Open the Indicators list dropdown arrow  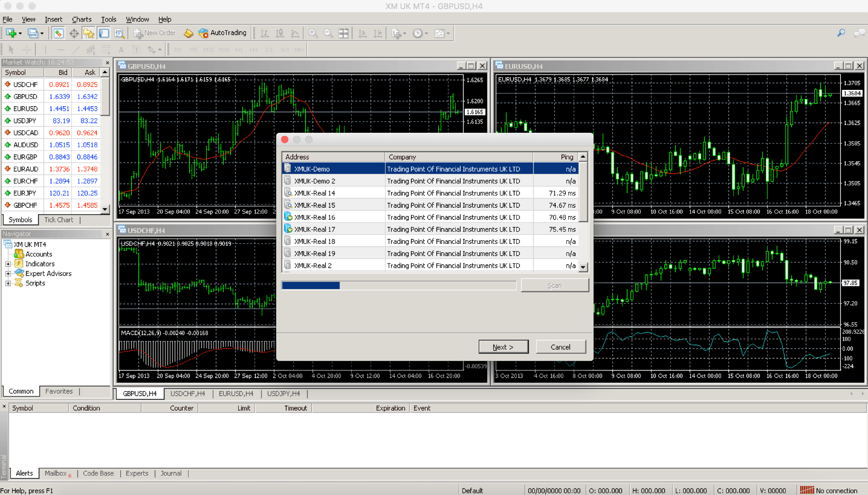click(405, 33)
